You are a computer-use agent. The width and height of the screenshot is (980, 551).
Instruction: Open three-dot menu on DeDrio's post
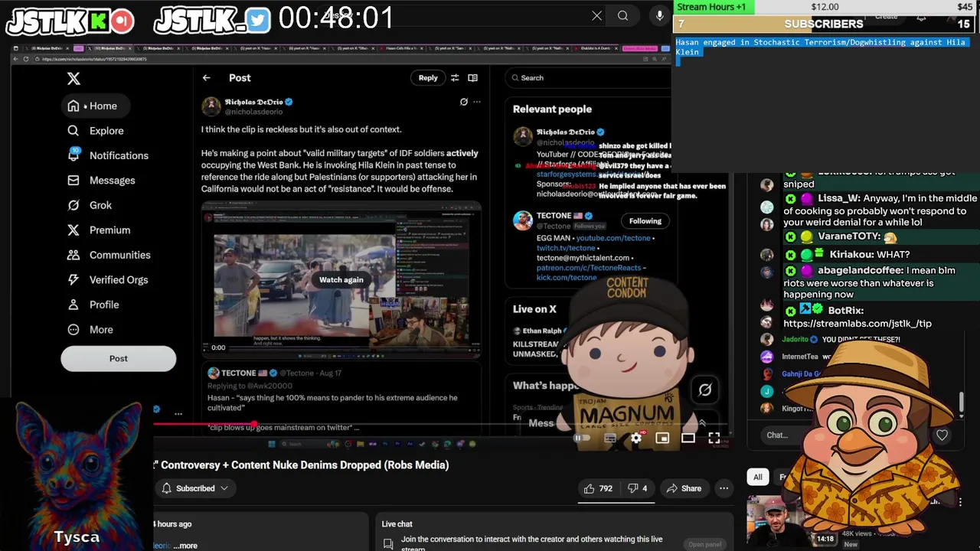point(477,102)
